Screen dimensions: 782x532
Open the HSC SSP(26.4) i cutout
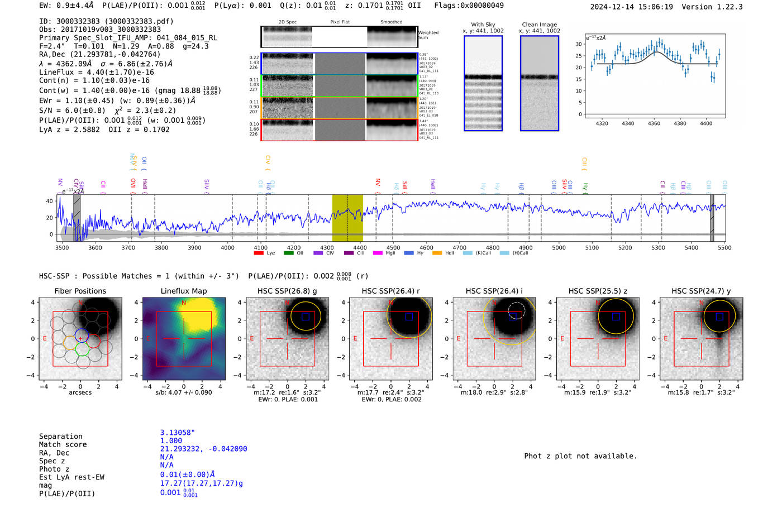494,338
